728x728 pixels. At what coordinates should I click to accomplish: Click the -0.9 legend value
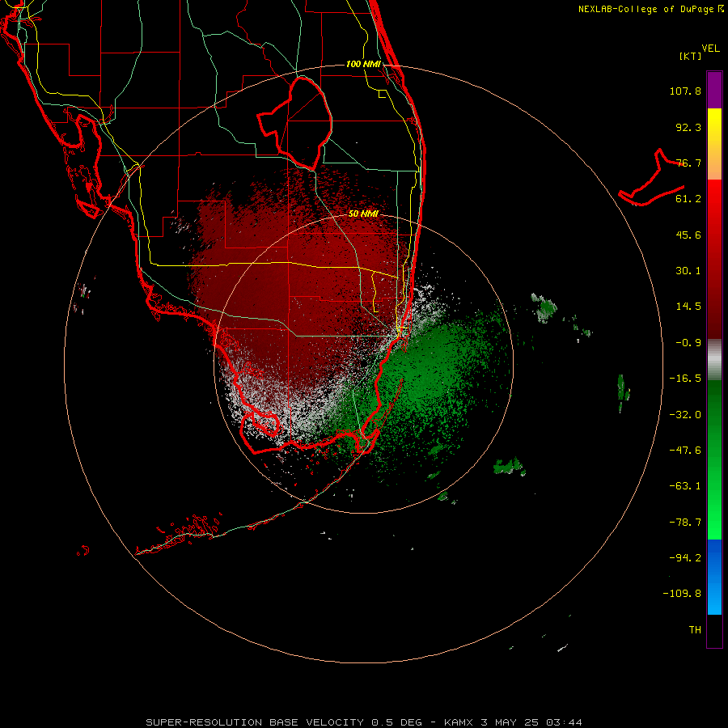(688, 343)
